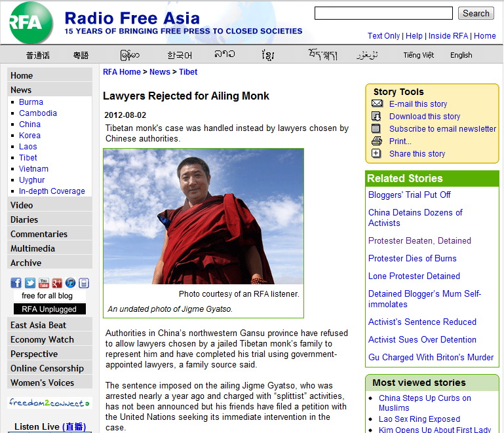The width and height of the screenshot is (504, 433).
Task: Open the top-right Home link
Action: (485, 35)
